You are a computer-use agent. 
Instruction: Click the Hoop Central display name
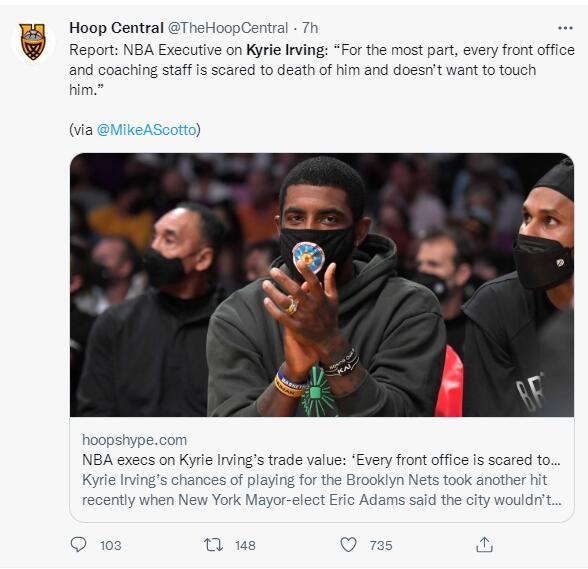pos(116,28)
